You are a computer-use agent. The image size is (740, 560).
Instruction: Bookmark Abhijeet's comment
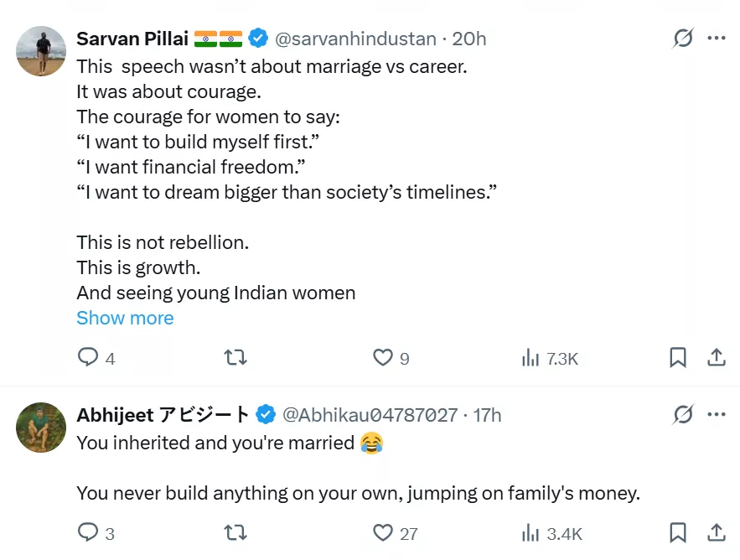[x=678, y=532]
